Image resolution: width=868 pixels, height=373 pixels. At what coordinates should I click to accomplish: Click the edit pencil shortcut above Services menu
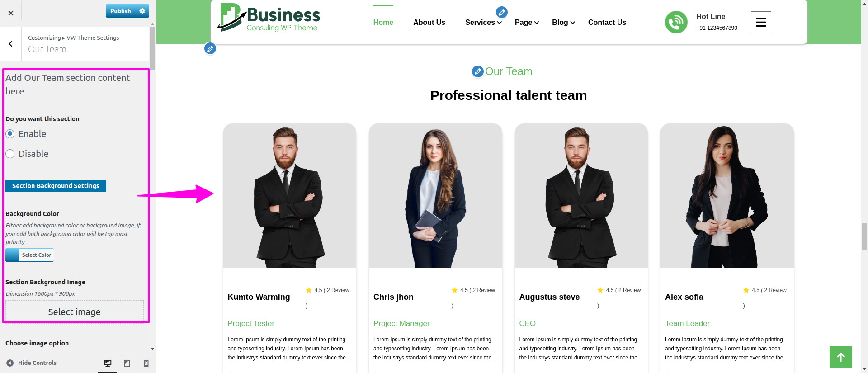click(x=501, y=12)
